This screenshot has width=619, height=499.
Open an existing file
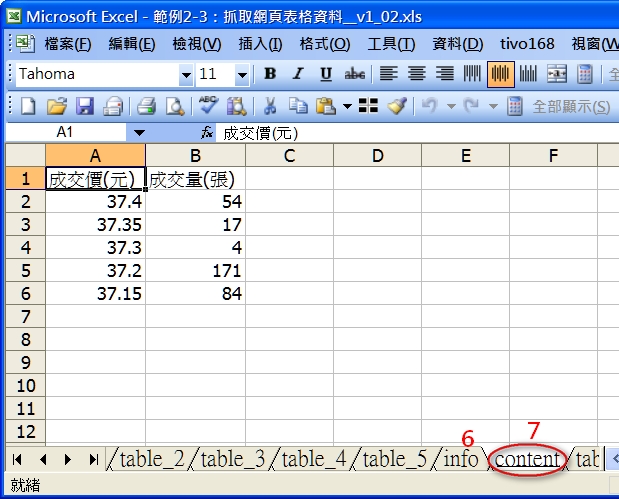click(56, 106)
